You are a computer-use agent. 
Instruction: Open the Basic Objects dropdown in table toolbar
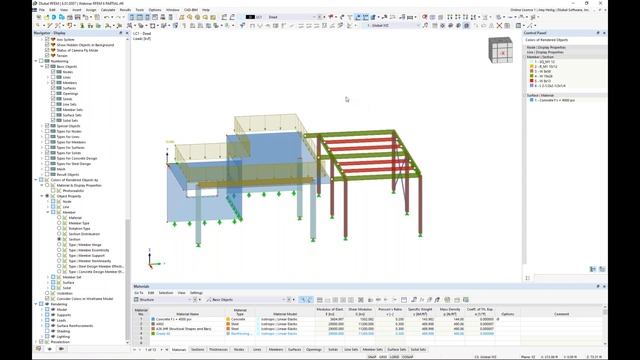[x=283, y=300]
